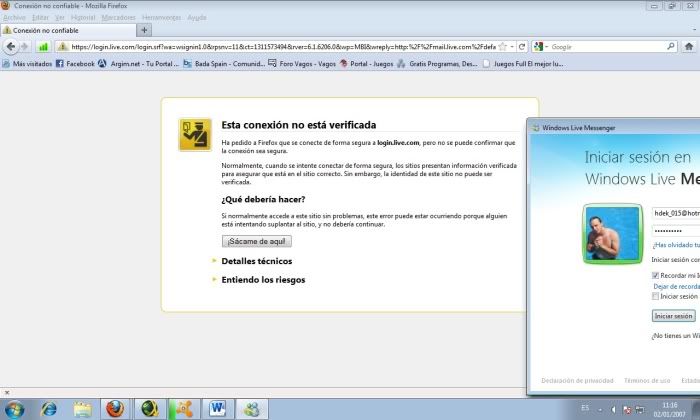Open the Marcadores menu
The image size is (700, 420).
[x=118, y=17]
